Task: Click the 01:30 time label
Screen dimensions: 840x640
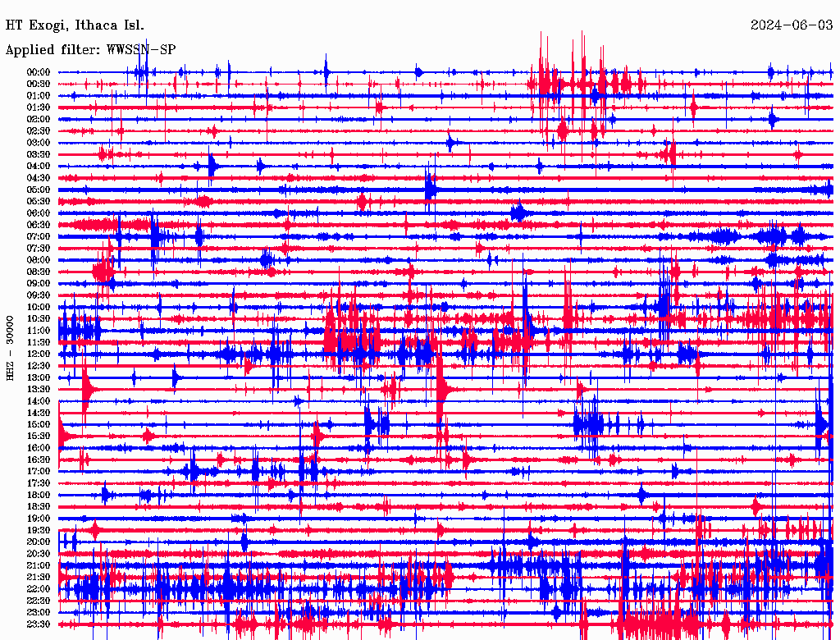Action: 39,107
